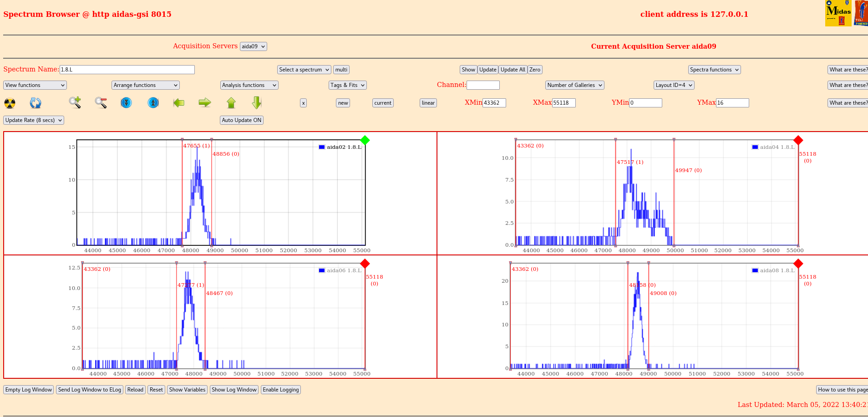Image resolution: width=868 pixels, height=417 pixels.
Task: Click the blue double down-arrow circle icon
Action: coord(126,102)
